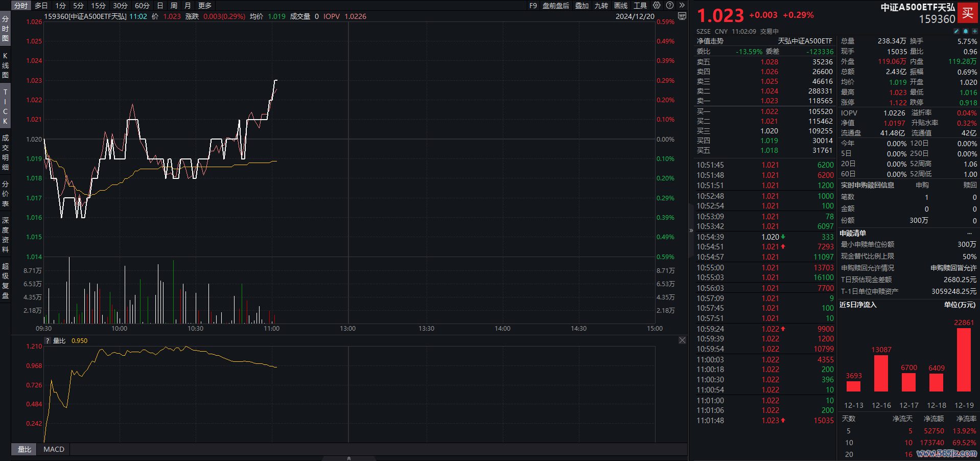
Task: Click the chart date 2024/12/20
Action: (x=635, y=16)
